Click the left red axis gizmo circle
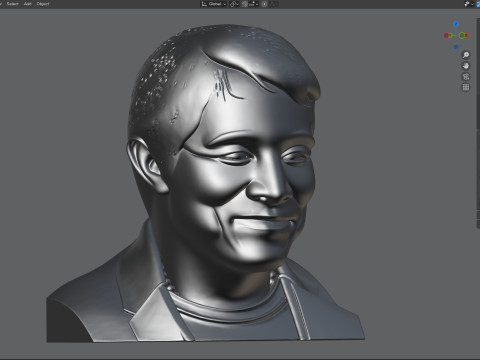The height and width of the screenshot is (360, 480). pyautogui.click(x=446, y=35)
